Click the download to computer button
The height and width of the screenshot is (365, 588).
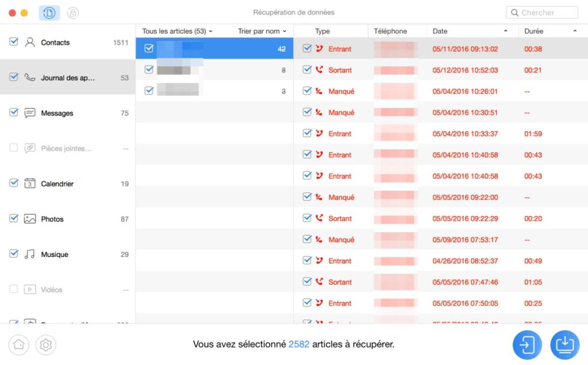pyautogui.click(x=565, y=345)
